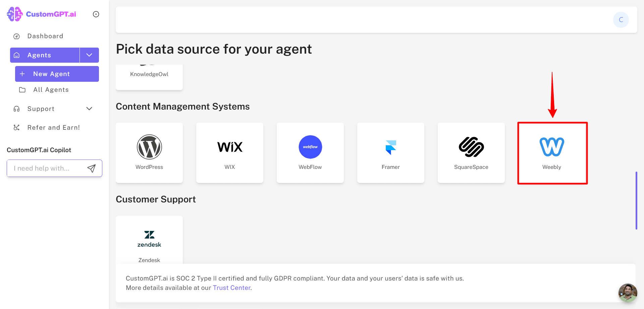The height and width of the screenshot is (309, 644).
Task: Choose the SquareSpace logo icon
Action: tap(471, 147)
